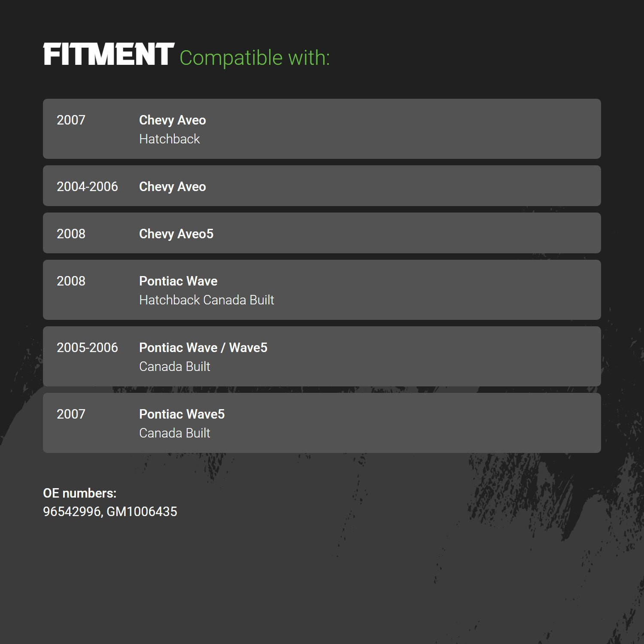Select the 2005-2006 Pontiac Wave / Wave5 row
The width and height of the screenshot is (644, 644).
click(x=322, y=356)
